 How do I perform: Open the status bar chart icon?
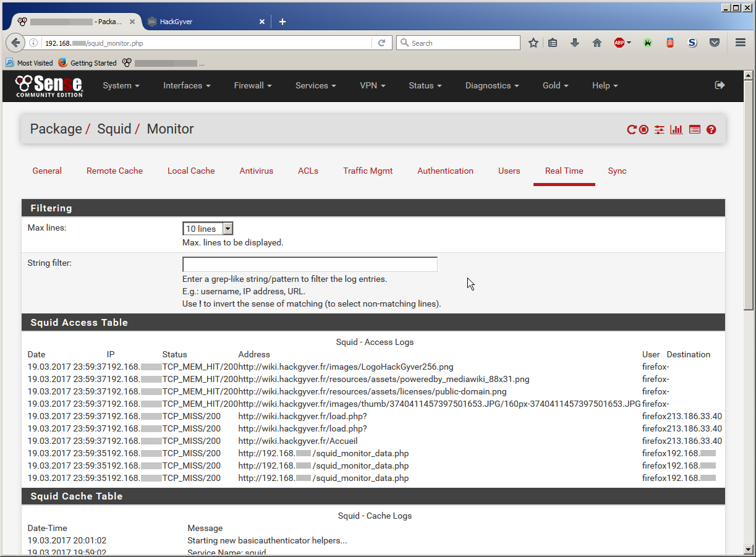tap(677, 130)
